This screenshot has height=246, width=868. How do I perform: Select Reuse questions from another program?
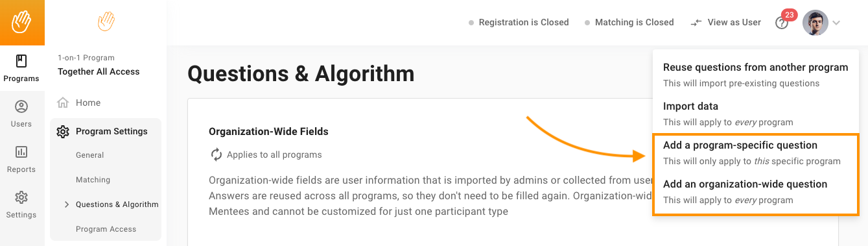(756, 75)
